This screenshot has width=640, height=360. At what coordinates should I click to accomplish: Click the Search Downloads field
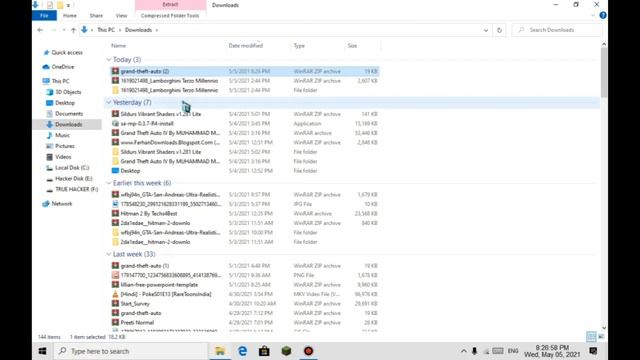tap(557, 30)
